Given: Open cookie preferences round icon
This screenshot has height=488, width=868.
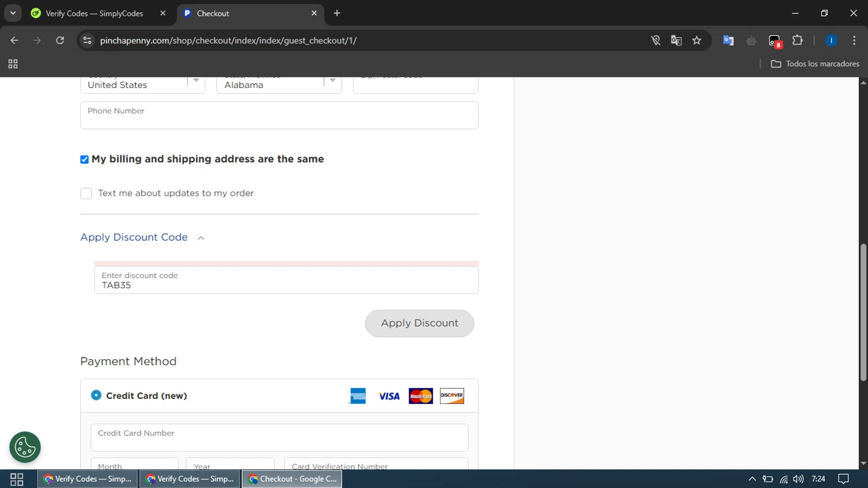Looking at the screenshot, I should tap(25, 447).
